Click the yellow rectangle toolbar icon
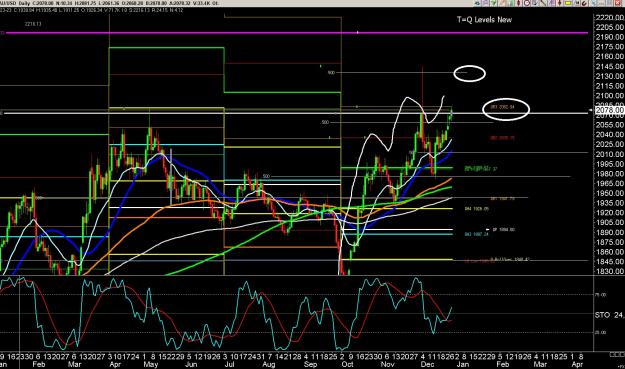The image size is (625, 369). point(568,3)
